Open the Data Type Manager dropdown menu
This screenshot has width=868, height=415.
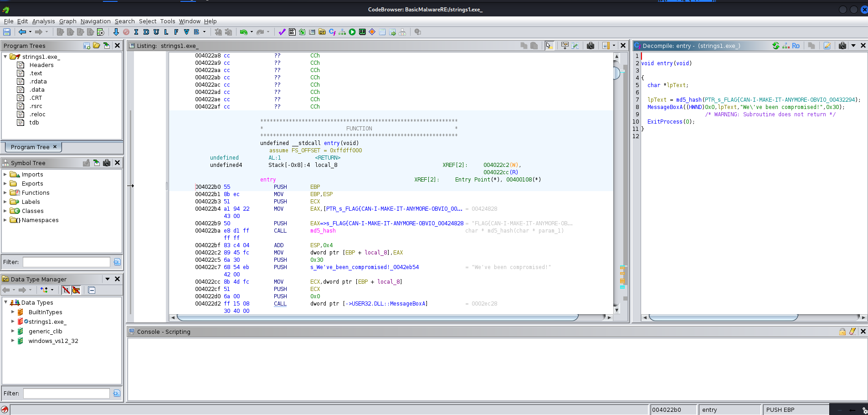[108, 279]
